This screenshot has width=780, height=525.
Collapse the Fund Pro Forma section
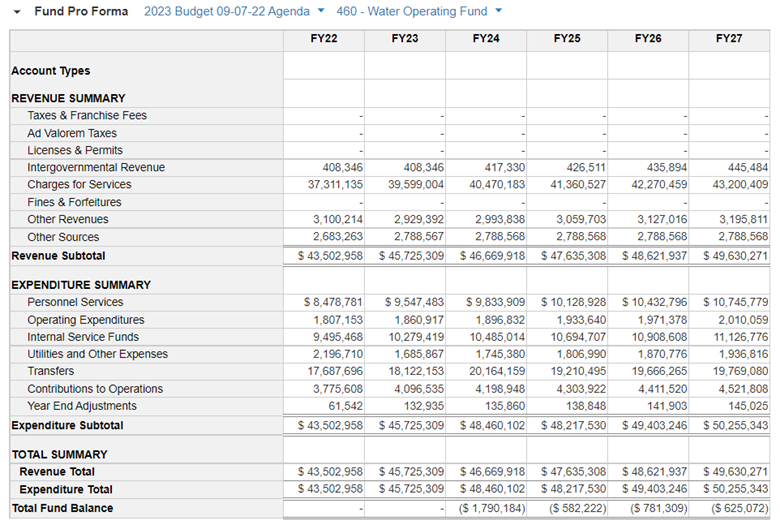tap(17, 12)
